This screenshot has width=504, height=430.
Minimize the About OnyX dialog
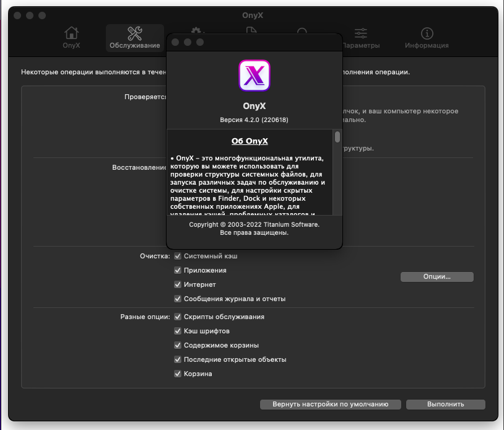(188, 42)
